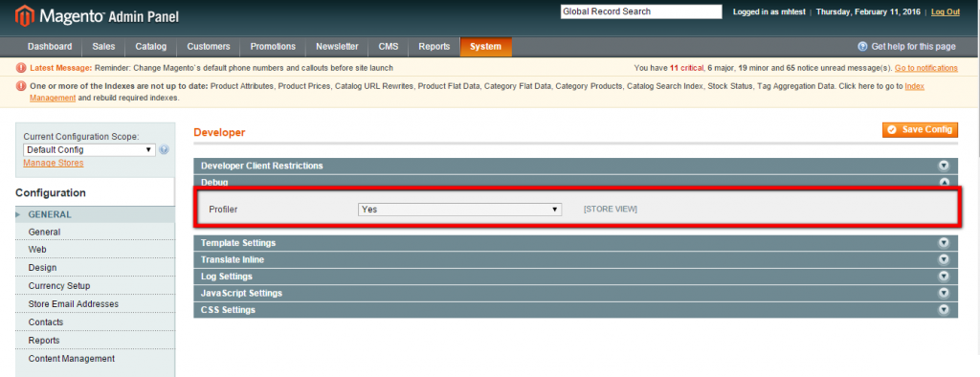This screenshot has width=980, height=377.
Task: Click the scope help icon beside Default Config
Action: (x=164, y=149)
